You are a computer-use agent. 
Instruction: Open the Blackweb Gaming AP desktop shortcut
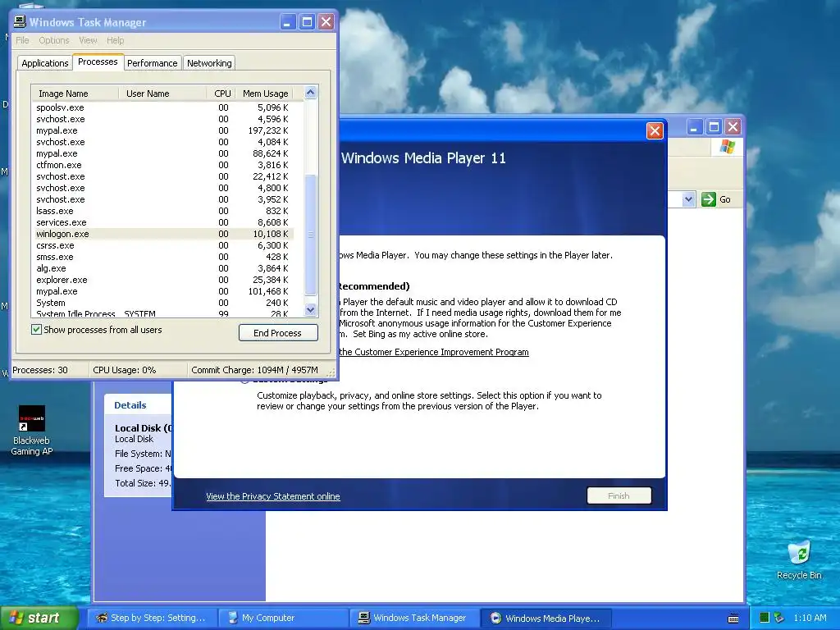(32, 430)
